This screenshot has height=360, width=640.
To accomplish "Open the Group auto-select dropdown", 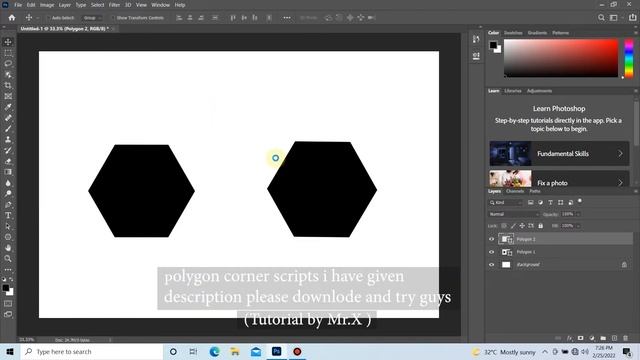I will (92, 18).
